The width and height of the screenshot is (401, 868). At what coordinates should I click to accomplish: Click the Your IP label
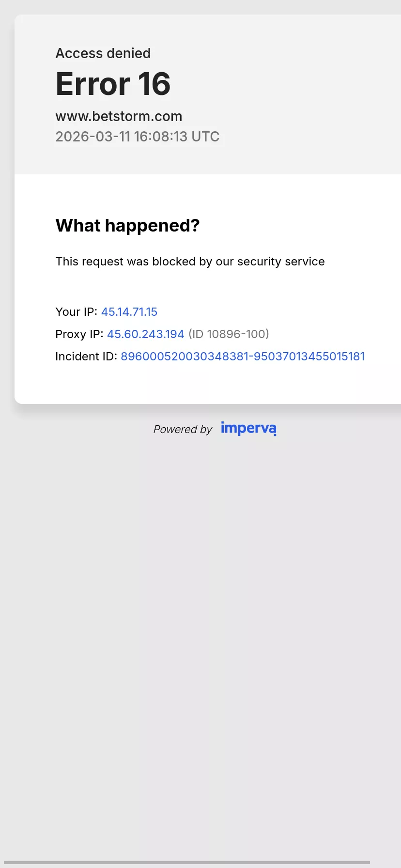(76, 312)
